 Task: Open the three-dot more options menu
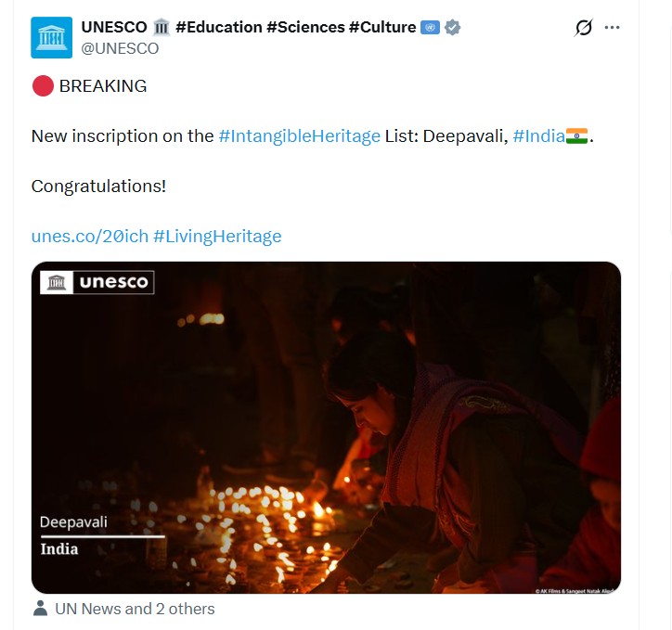pos(612,28)
